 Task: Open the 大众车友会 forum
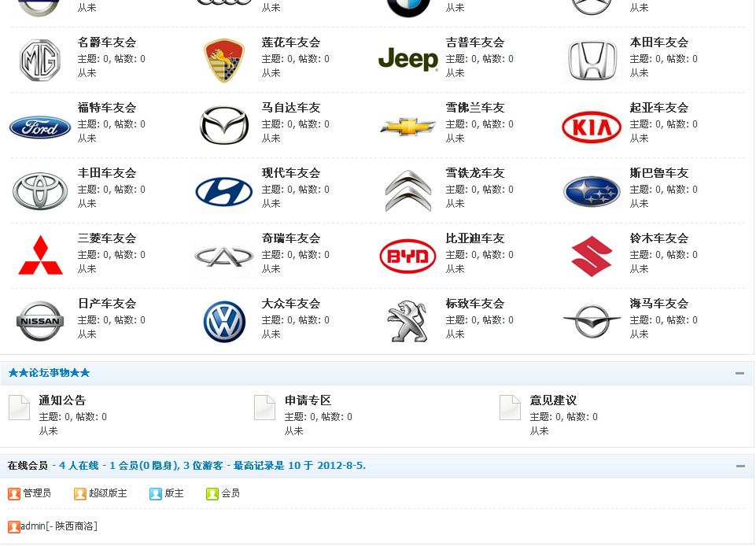click(291, 304)
